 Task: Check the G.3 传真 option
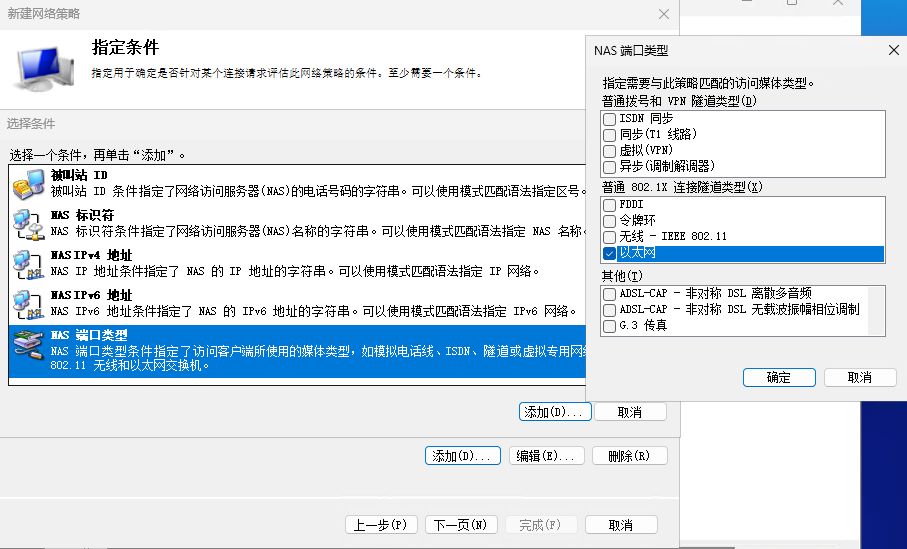tap(610, 326)
